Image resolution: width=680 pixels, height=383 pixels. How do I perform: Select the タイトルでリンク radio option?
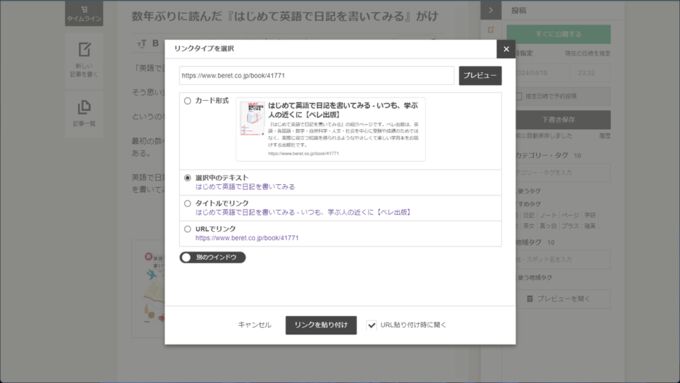pyautogui.click(x=187, y=203)
